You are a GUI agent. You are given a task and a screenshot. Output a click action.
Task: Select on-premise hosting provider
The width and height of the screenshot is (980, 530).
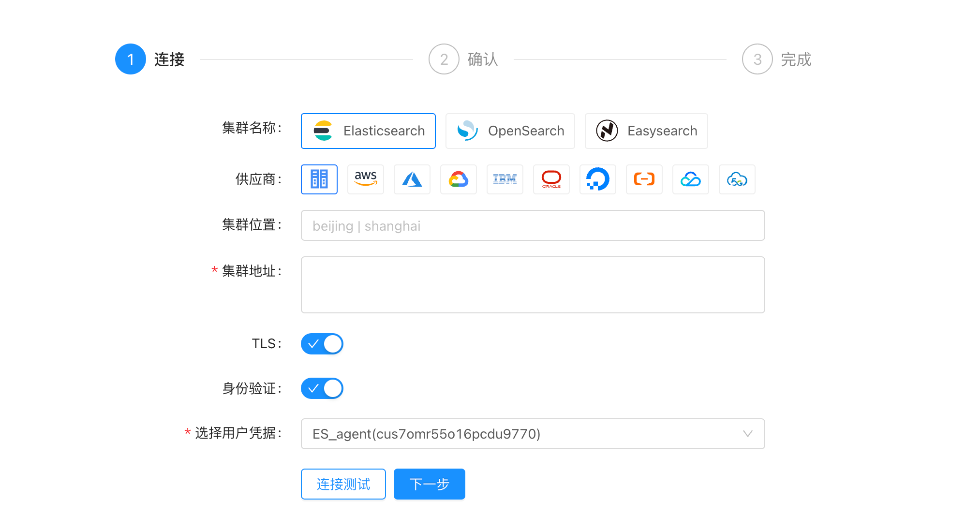pos(319,179)
